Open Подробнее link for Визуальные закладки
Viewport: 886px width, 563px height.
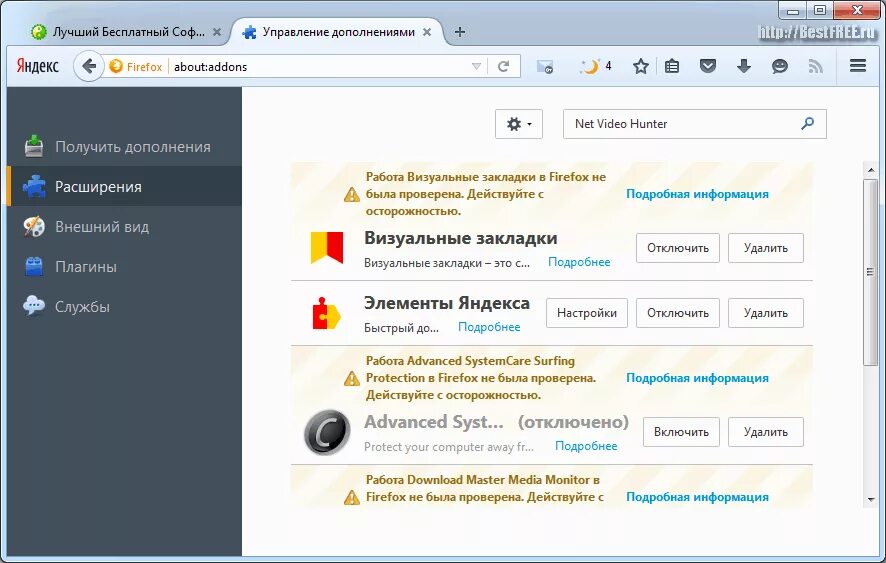pyautogui.click(x=579, y=262)
